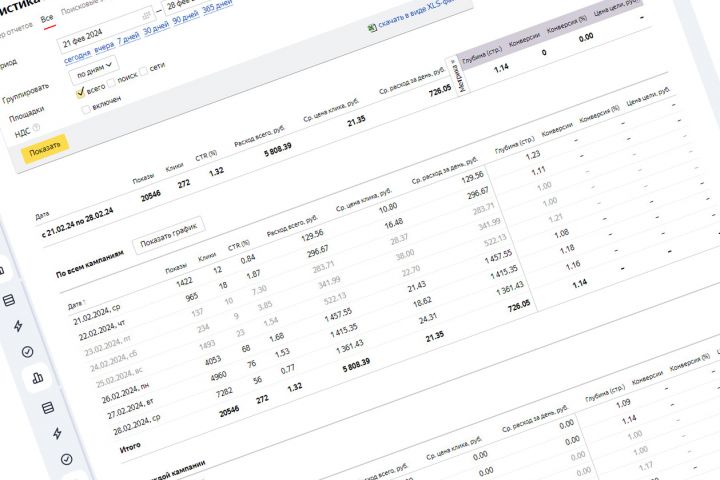Focus the '21 фев 2024' start date field
The height and width of the screenshot is (480, 720).
coord(106,30)
